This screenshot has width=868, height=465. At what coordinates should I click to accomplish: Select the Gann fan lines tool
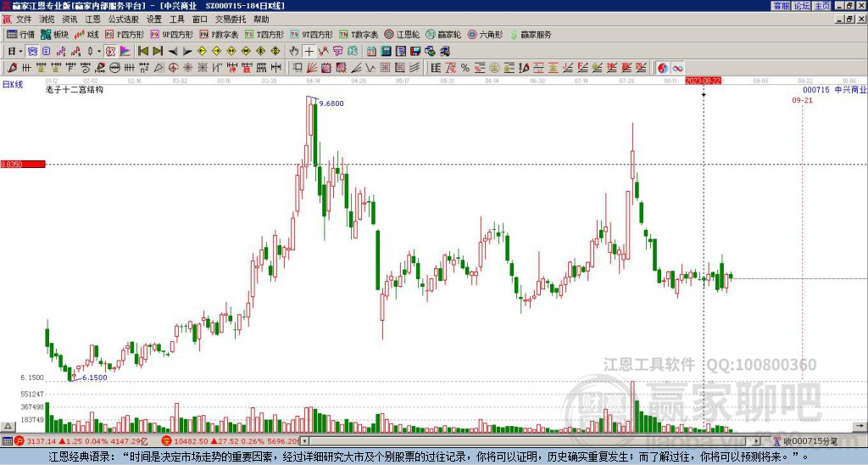(x=312, y=68)
